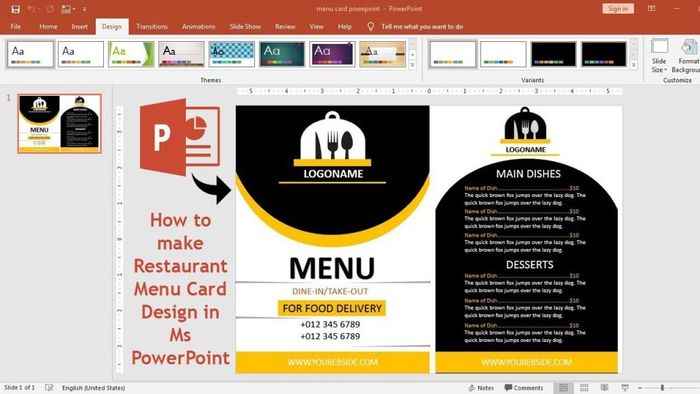Select the first black variant
Viewport: 700px width, 394px height.
[553, 54]
